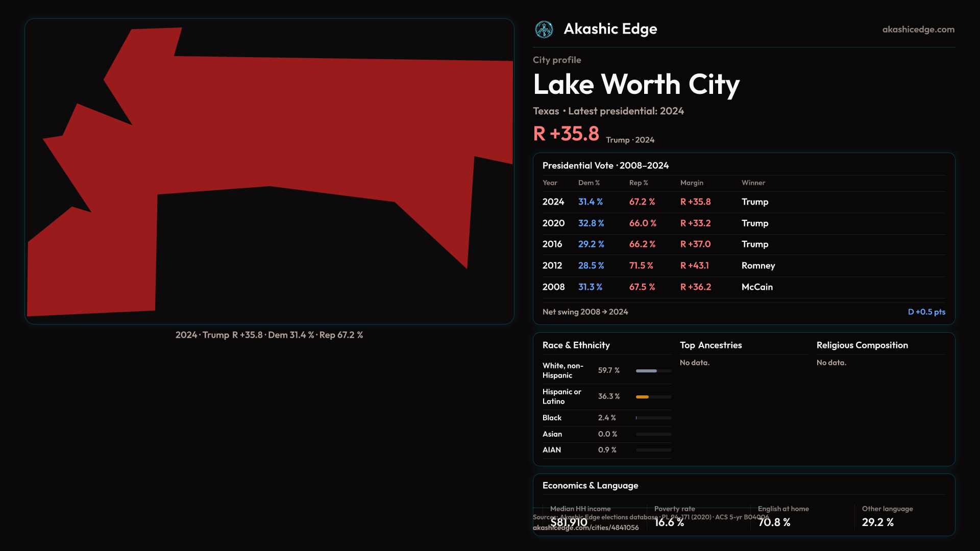980x551 pixels.
Task: Click the Poverty rate 16.6 % stat
Action: [x=669, y=522]
